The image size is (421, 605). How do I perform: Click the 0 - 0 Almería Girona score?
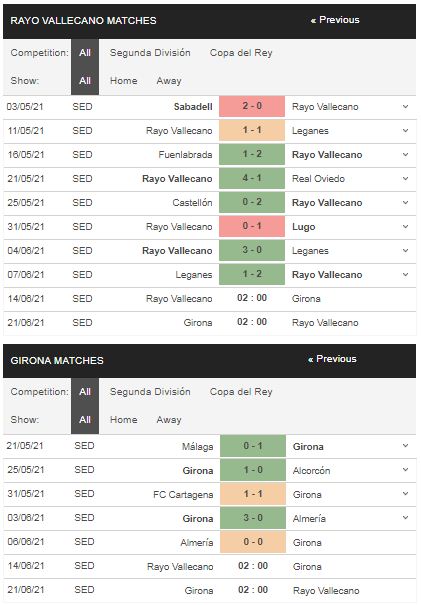point(253,542)
